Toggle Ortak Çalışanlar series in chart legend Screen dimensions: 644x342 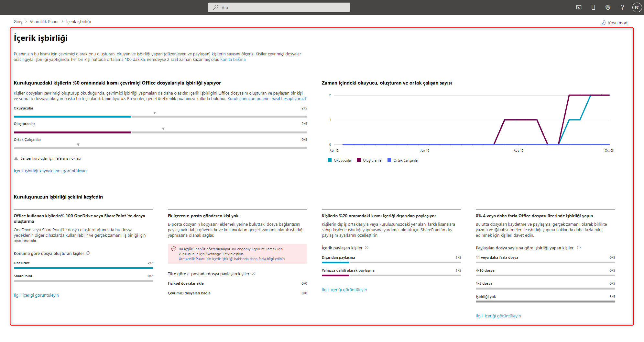[x=403, y=160]
